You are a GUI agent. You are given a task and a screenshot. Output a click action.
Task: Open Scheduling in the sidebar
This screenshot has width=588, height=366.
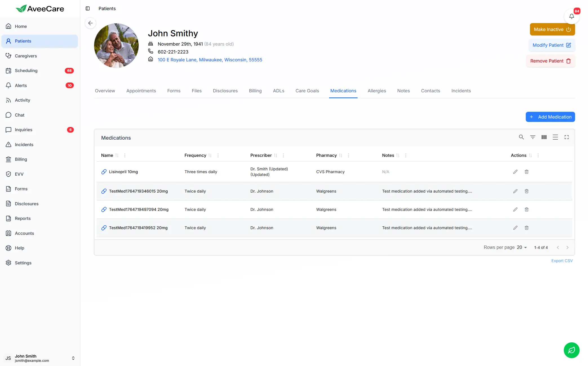[x=26, y=71]
